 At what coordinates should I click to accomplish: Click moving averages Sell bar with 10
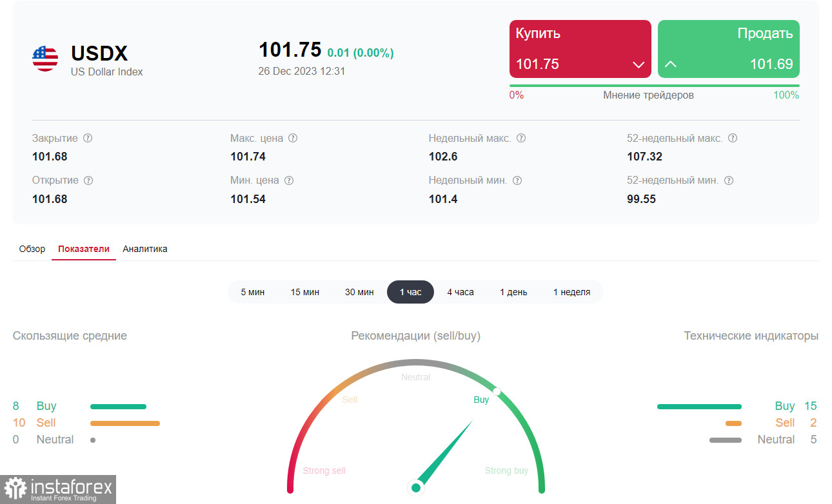(125, 423)
